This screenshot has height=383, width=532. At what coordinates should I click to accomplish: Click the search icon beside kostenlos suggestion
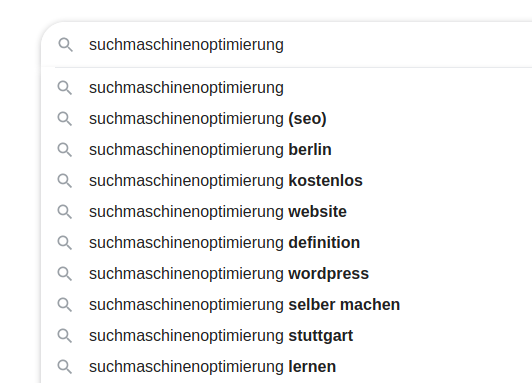tap(64, 181)
